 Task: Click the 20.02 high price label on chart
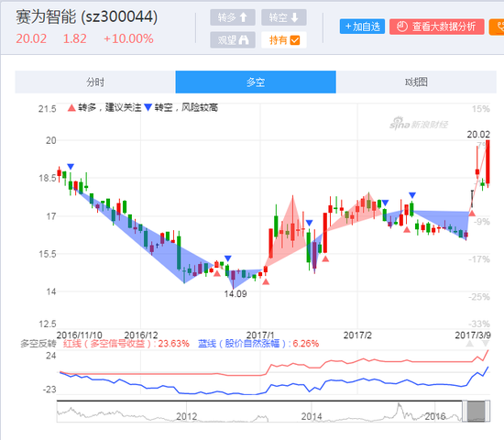[478, 135]
